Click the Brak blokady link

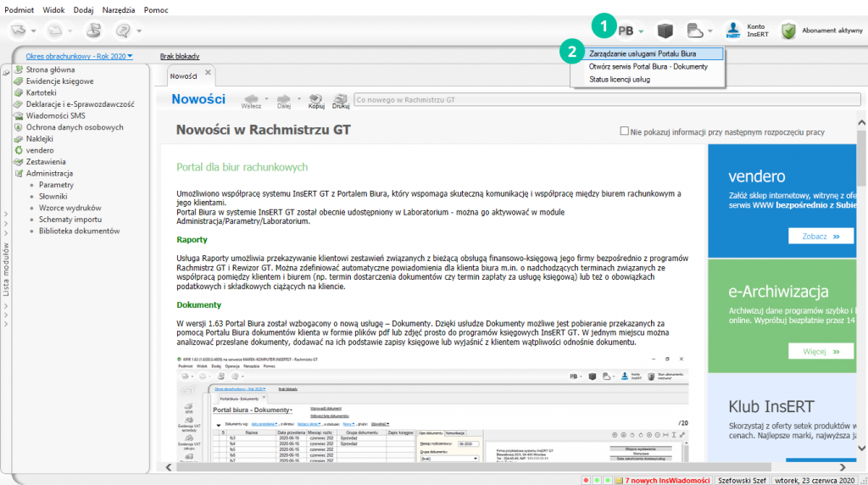180,57
